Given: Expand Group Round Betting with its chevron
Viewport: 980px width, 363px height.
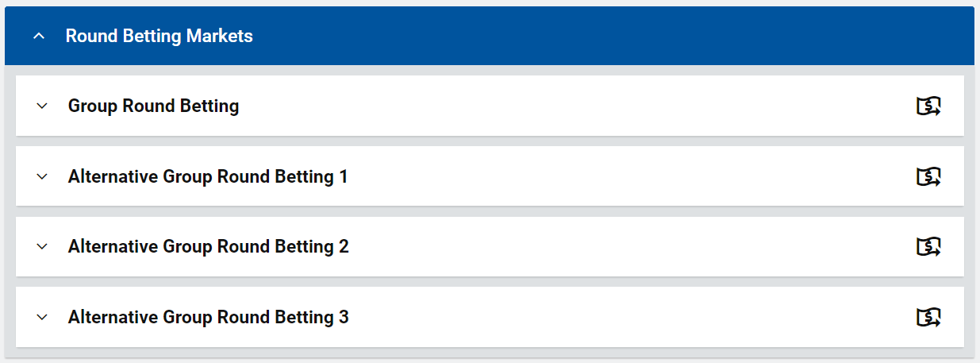Looking at the screenshot, I should tap(42, 106).
